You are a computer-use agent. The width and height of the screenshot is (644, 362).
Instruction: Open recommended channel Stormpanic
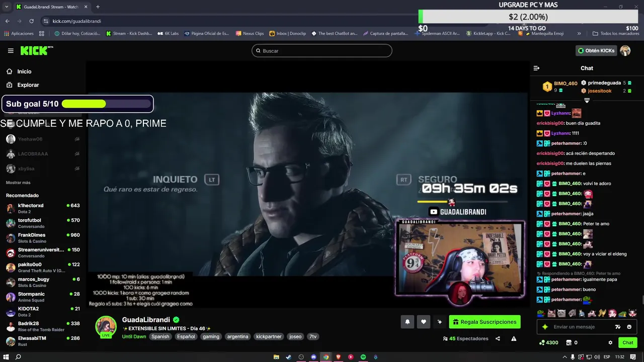pyautogui.click(x=43, y=297)
